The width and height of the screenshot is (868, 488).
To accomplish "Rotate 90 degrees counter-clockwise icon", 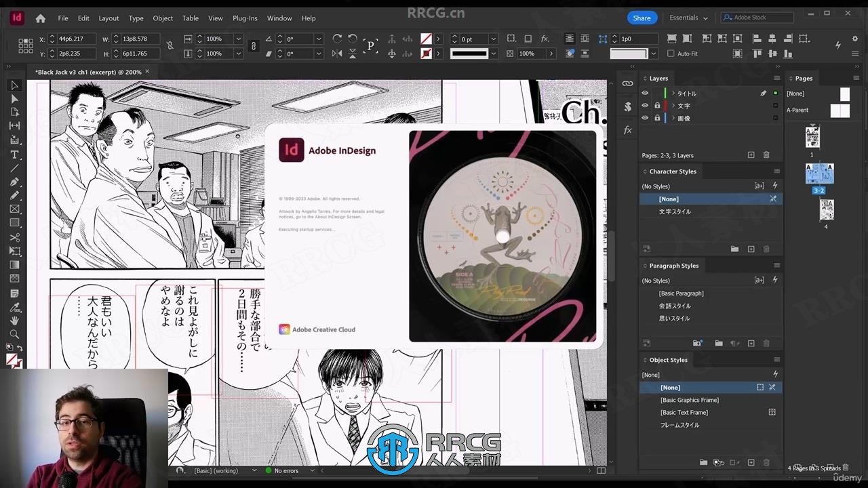I will coord(352,39).
